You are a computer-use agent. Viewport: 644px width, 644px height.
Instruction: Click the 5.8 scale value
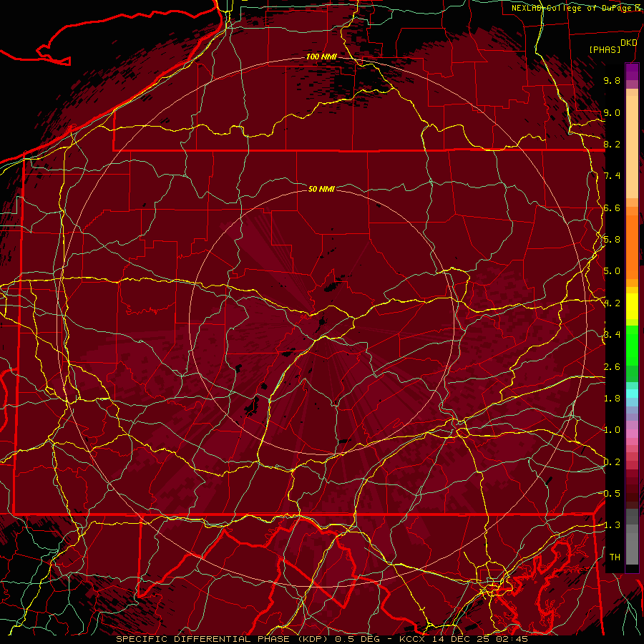point(612,240)
